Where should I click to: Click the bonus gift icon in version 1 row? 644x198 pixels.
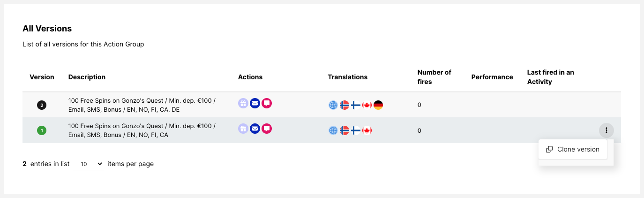point(243,129)
